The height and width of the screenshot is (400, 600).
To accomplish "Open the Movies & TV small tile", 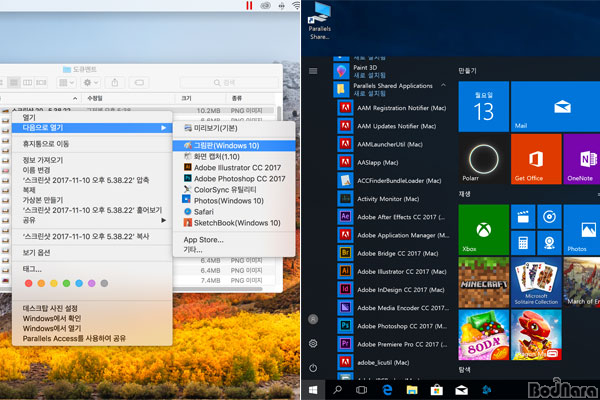I will coord(523,217).
